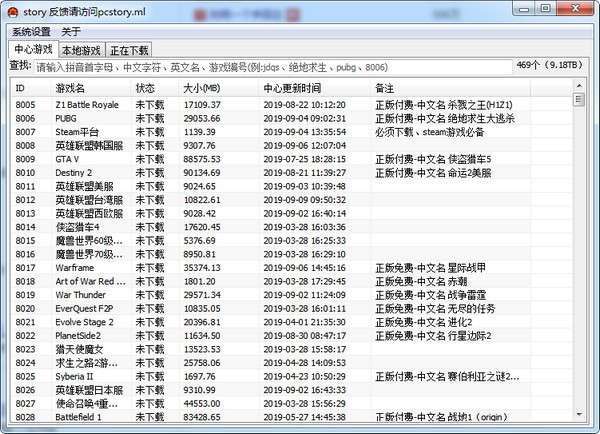Click note 正版免费-中文名 战争雷霆
Image resolution: width=600 pixels, height=434 pixels.
(430, 295)
